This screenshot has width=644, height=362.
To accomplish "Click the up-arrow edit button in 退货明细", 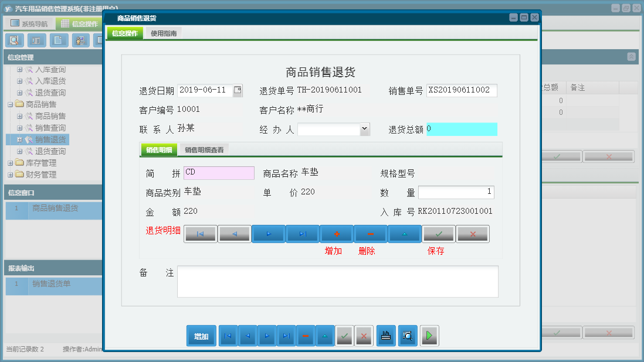I will click(x=405, y=234).
